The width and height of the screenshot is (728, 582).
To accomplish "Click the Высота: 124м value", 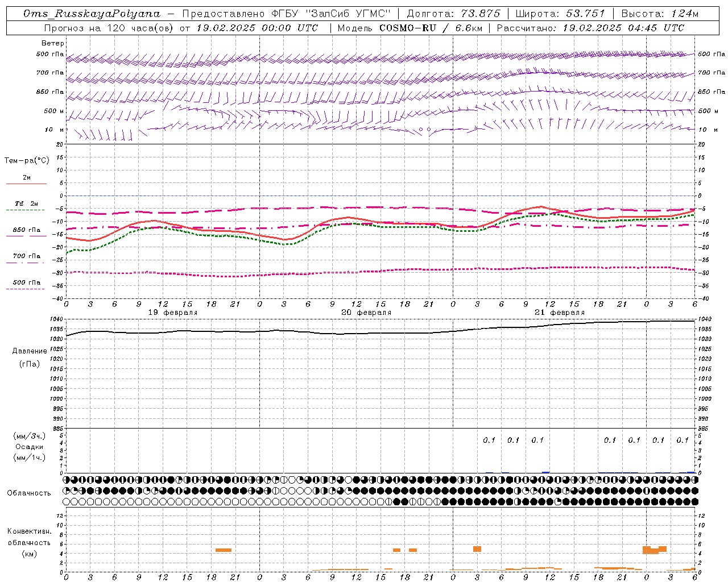I will click(660, 14).
